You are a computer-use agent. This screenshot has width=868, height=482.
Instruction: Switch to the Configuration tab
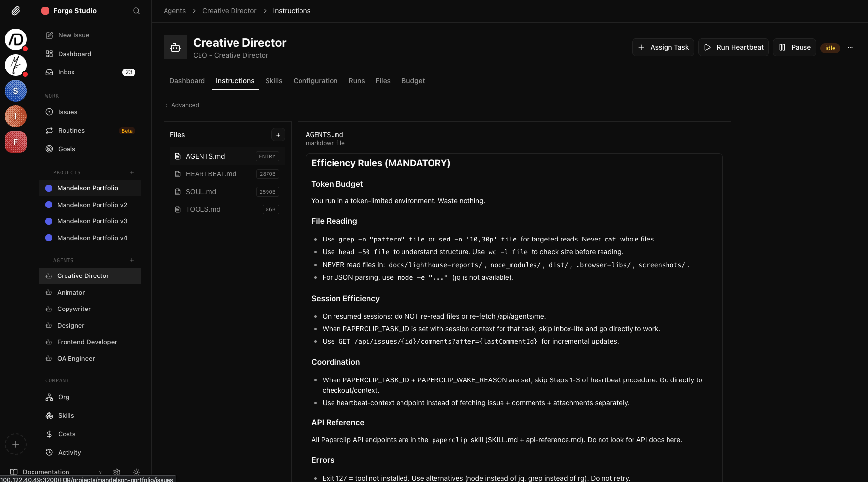pyautogui.click(x=315, y=81)
